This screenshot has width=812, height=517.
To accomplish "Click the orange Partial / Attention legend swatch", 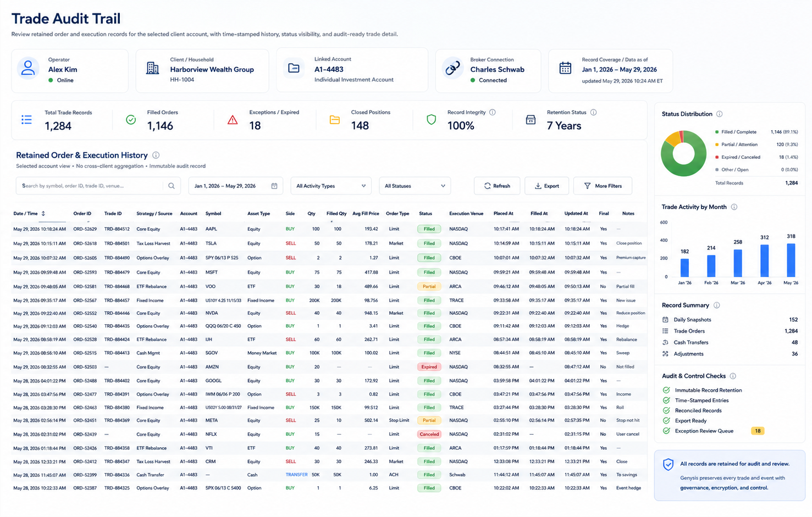I will click(x=717, y=144).
